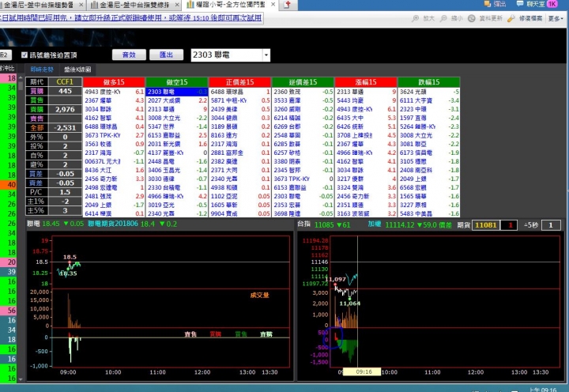Switch to the 即時走勢 tab

point(42,70)
